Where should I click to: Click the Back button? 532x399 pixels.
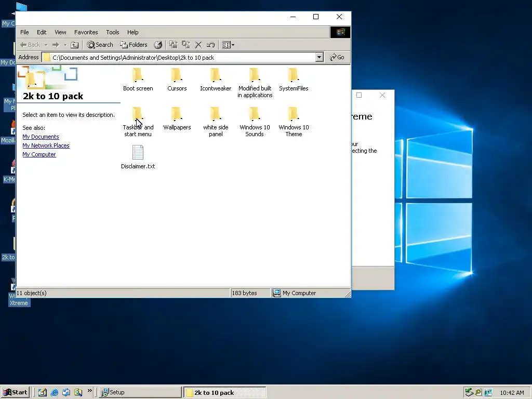[x=30, y=45]
